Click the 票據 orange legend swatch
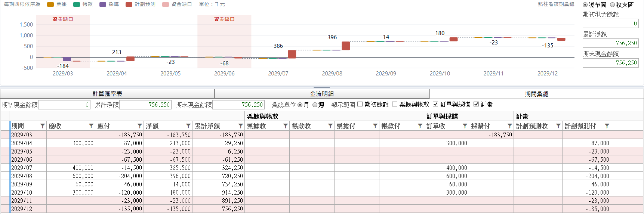Screen dimensions: 644x214 50,4
